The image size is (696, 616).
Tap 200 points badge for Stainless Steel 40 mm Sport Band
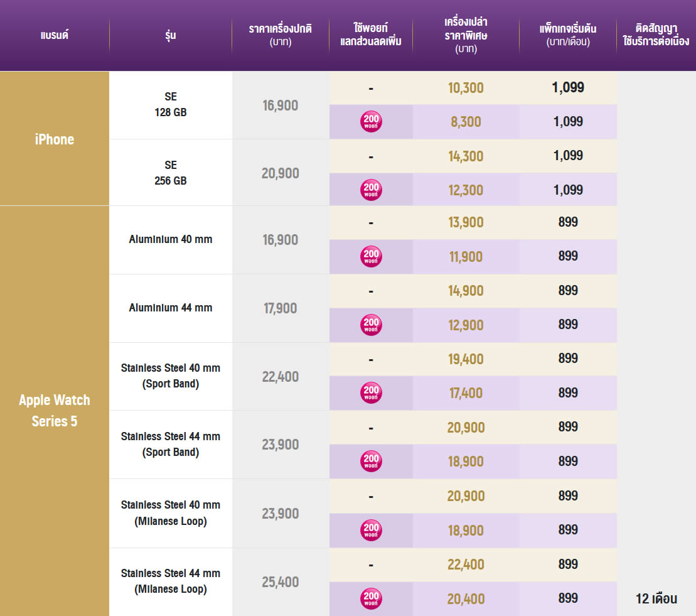tap(371, 392)
